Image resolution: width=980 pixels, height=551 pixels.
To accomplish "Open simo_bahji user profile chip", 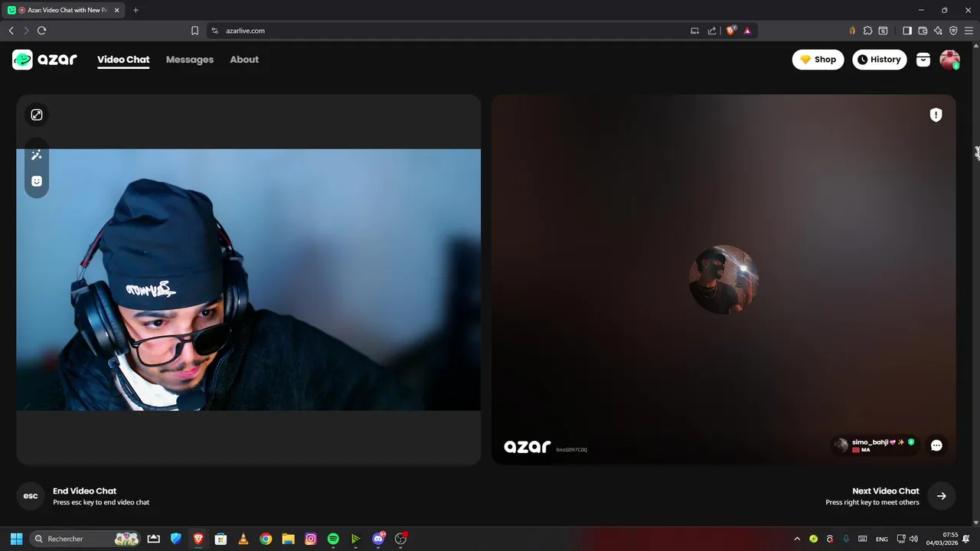I will (874, 445).
